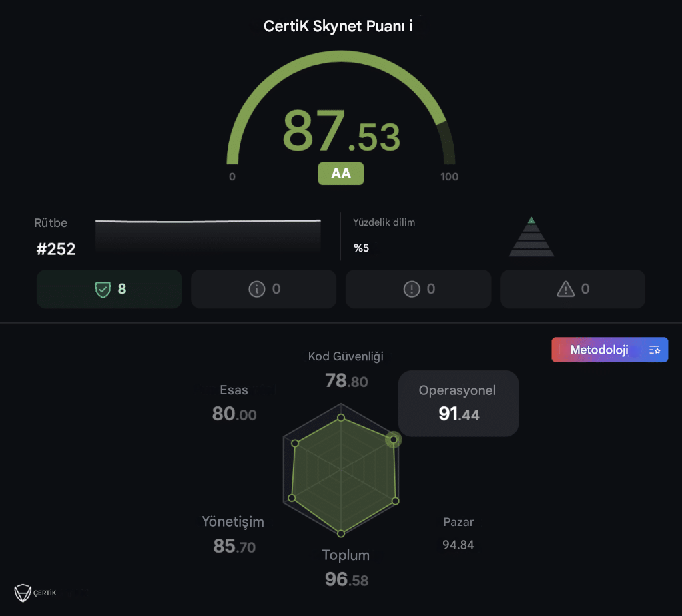Click the 94.84 market score
682x616 pixels.
pos(458,545)
